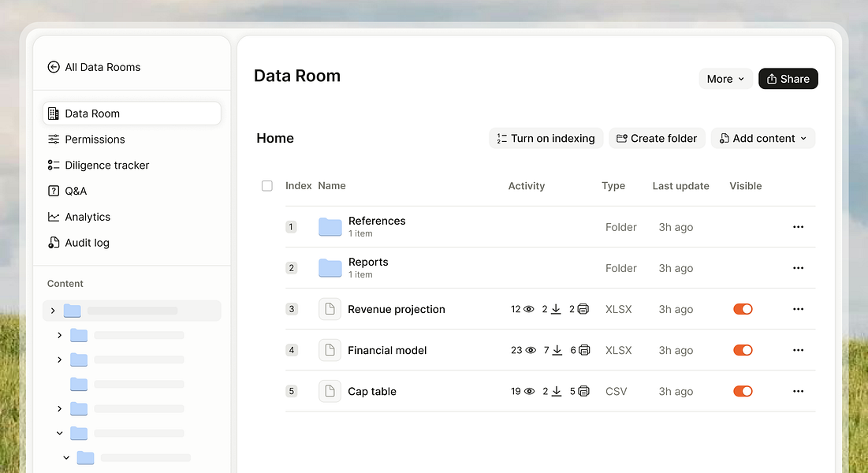Open the References folder icon
This screenshot has height=473, width=868.
pos(330,227)
